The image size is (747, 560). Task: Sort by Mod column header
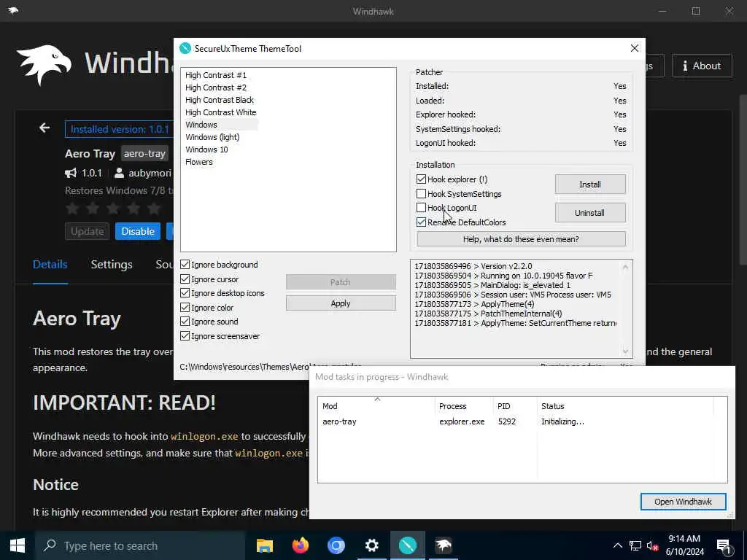376,406
